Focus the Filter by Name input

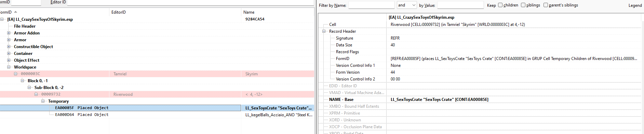tap(371, 5)
